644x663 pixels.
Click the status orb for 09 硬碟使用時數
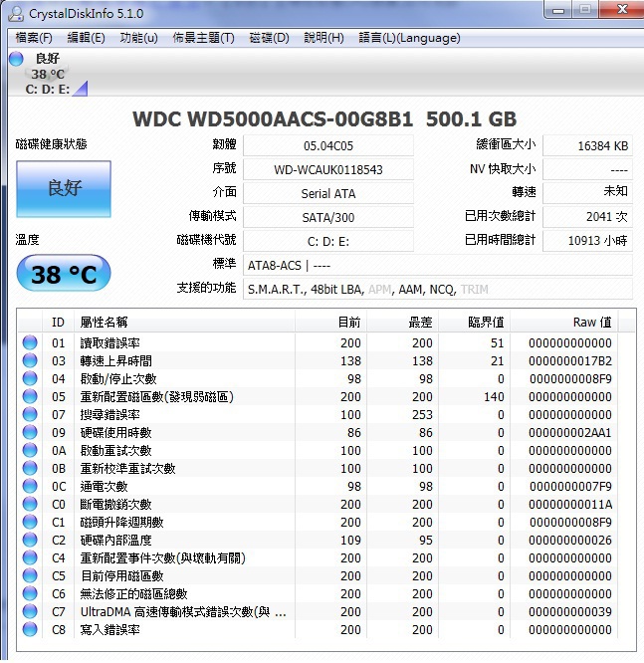(30, 433)
